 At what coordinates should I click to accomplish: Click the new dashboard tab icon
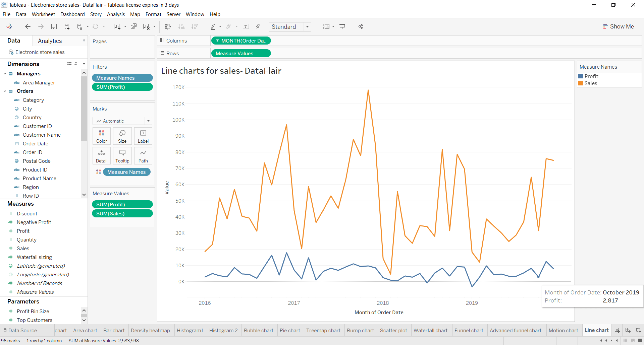(628, 330)
